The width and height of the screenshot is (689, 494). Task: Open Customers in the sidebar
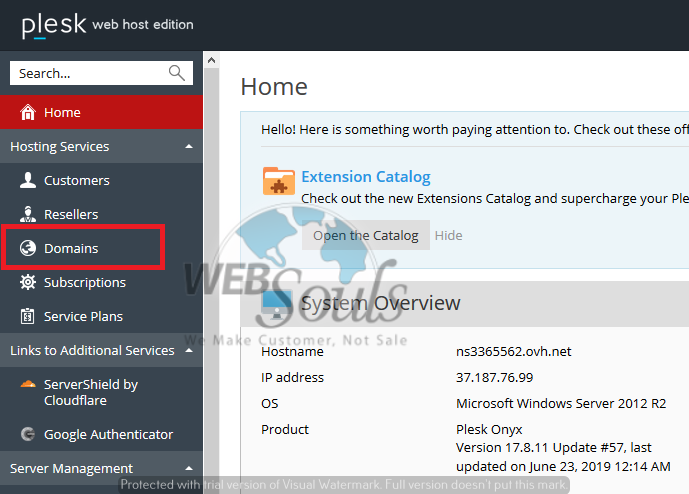[102, 180]
